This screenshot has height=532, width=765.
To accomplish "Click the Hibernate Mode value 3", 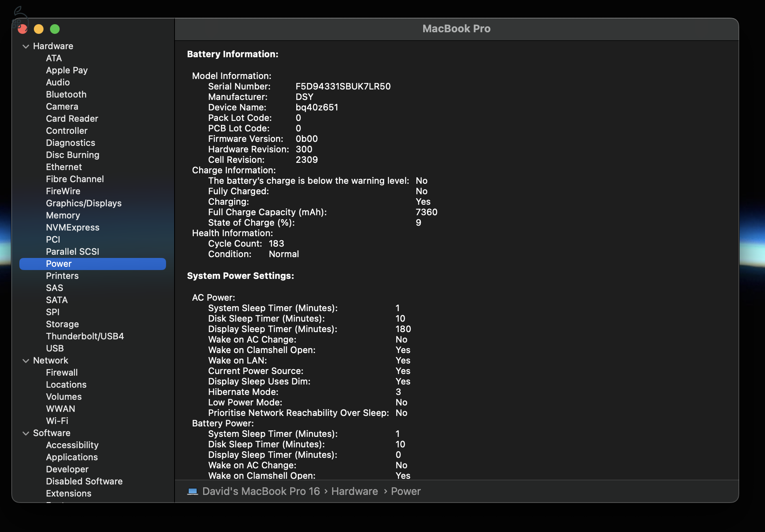I will pos(398,392).
